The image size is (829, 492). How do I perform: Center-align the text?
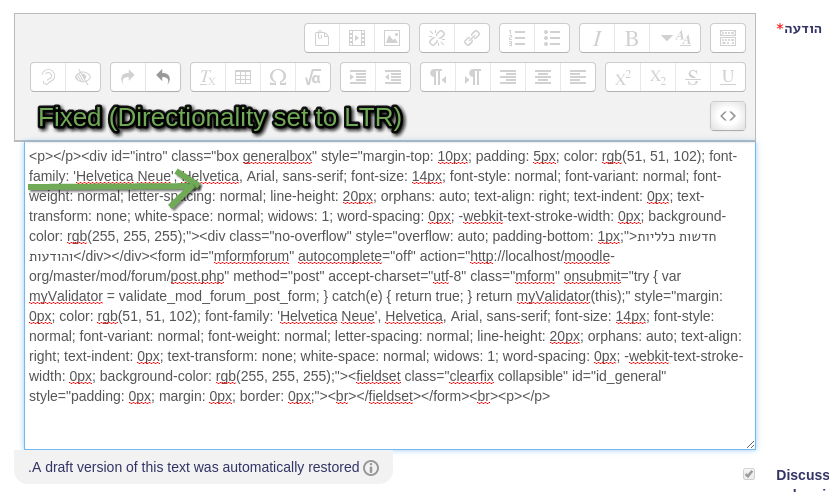tap(542, 77)
